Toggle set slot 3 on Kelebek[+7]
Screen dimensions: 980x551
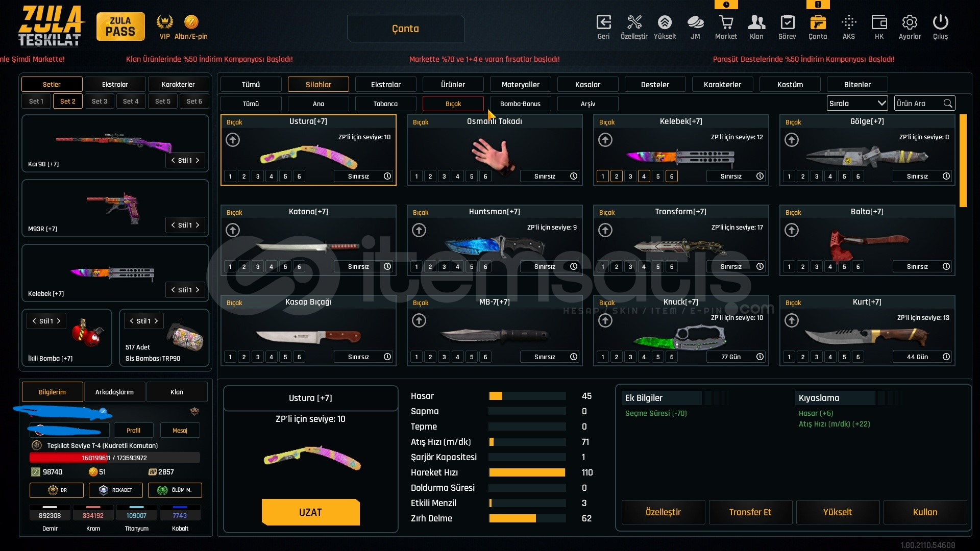630,177
